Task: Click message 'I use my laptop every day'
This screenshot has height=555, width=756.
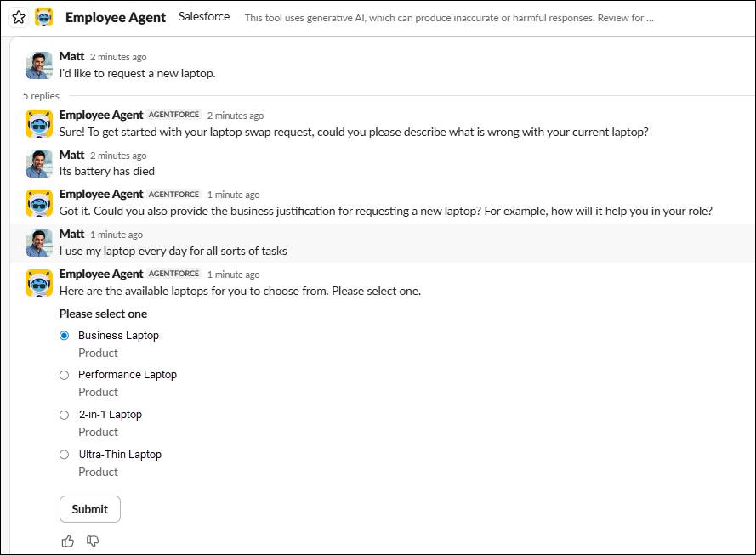Action: (x=173, y=251)
